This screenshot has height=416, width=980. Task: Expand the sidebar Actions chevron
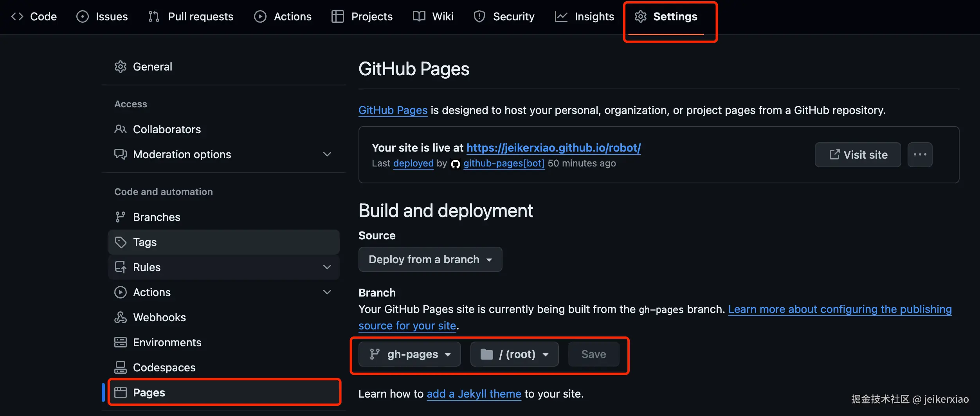point(327,292)
